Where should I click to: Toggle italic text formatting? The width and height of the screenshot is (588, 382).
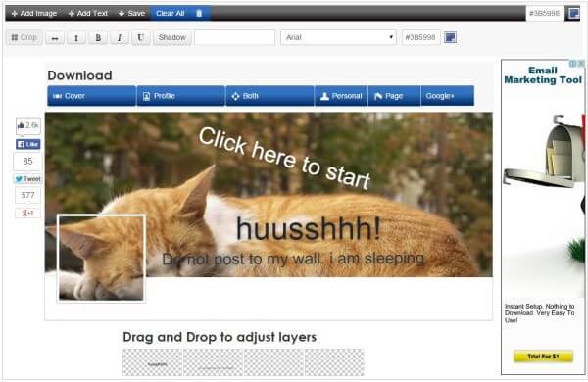click(x=120, y=38)
